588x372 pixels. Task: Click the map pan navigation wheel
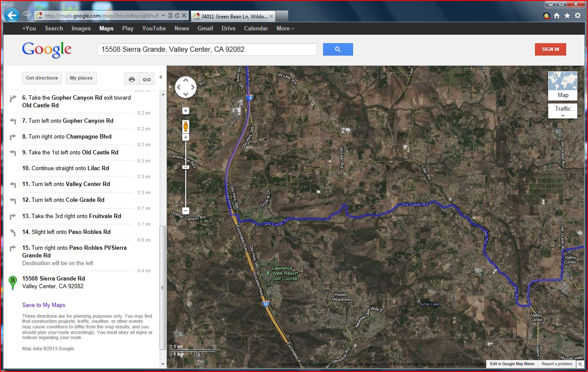(186, 87)
